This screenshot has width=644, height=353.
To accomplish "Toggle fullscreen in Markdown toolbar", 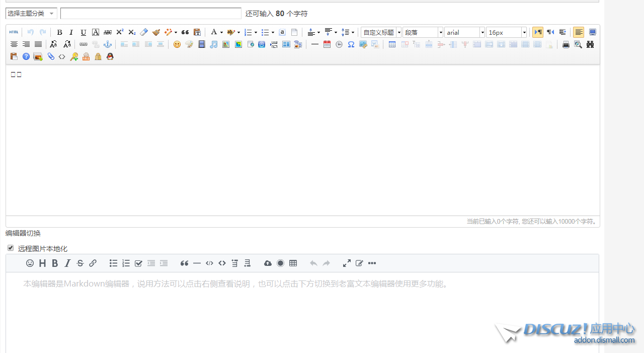I will (x=347, y=263).
